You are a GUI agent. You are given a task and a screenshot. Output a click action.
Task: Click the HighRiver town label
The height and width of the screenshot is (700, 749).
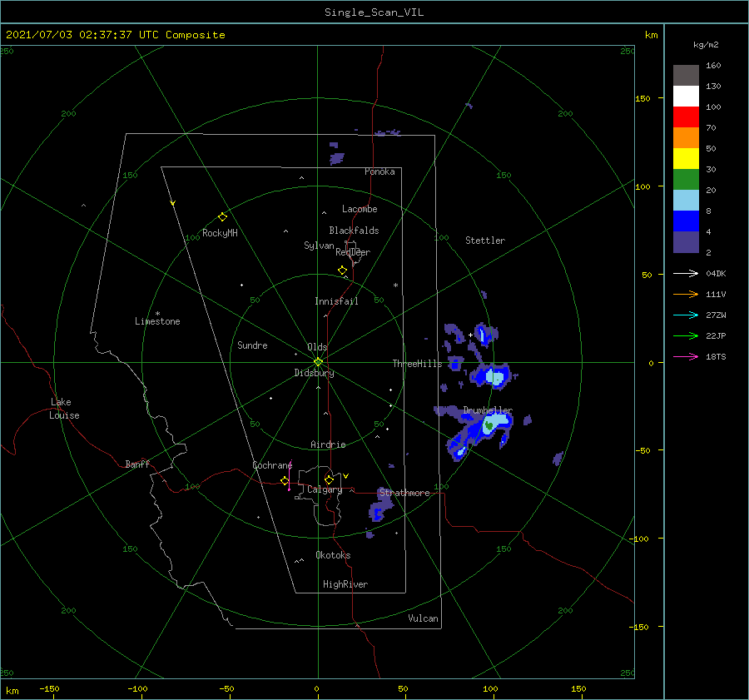coord(345,584)
